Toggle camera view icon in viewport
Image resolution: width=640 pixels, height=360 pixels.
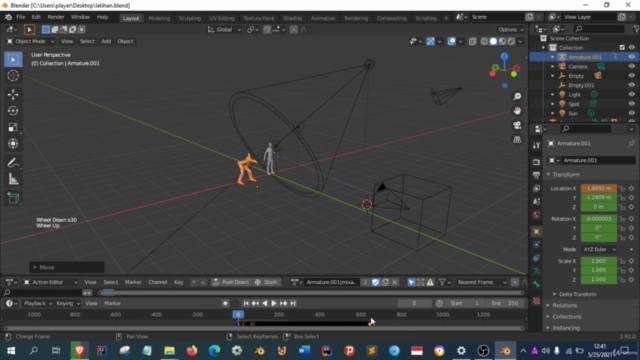pyautogui.click(x=517, y=125)
